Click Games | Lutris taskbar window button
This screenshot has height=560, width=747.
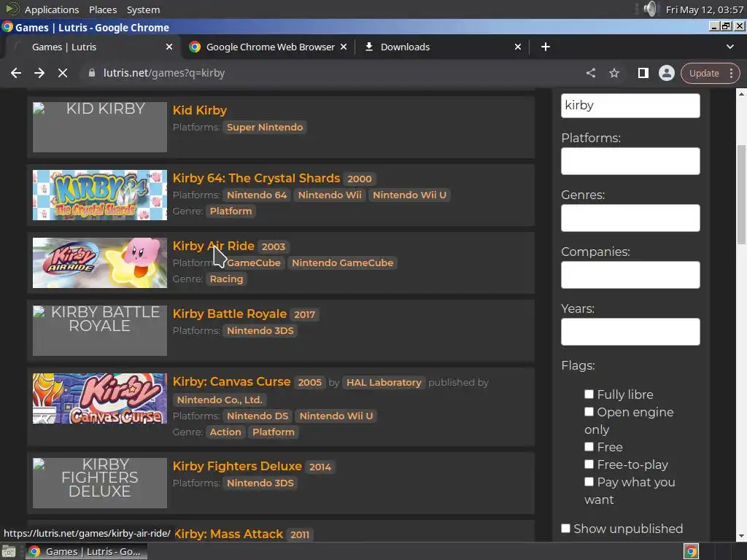coord(86,551)
